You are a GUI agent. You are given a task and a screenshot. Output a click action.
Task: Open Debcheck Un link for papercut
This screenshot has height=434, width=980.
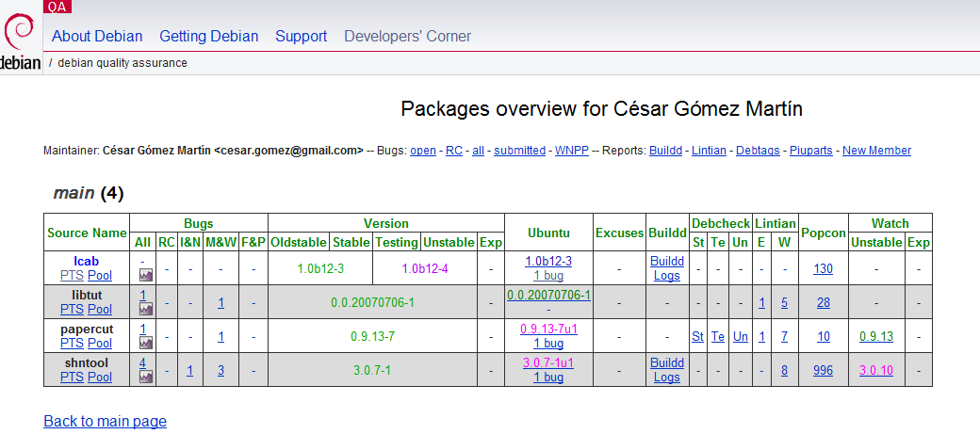(740, 337)
